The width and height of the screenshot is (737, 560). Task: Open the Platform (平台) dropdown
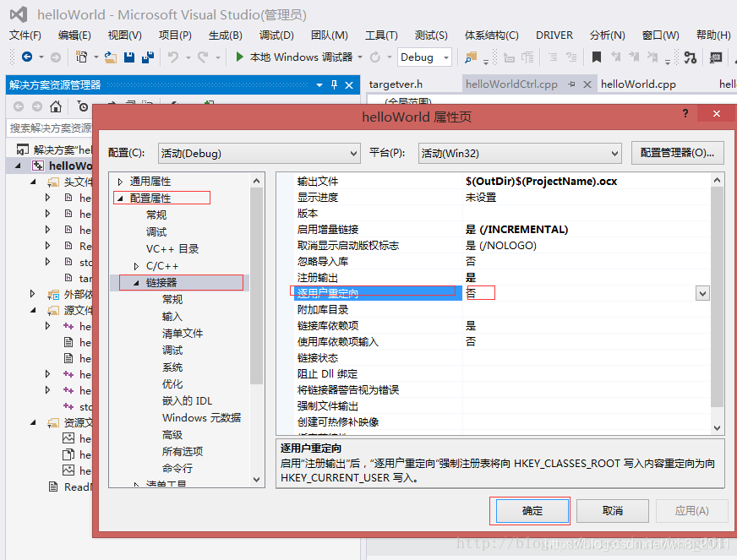520,154
